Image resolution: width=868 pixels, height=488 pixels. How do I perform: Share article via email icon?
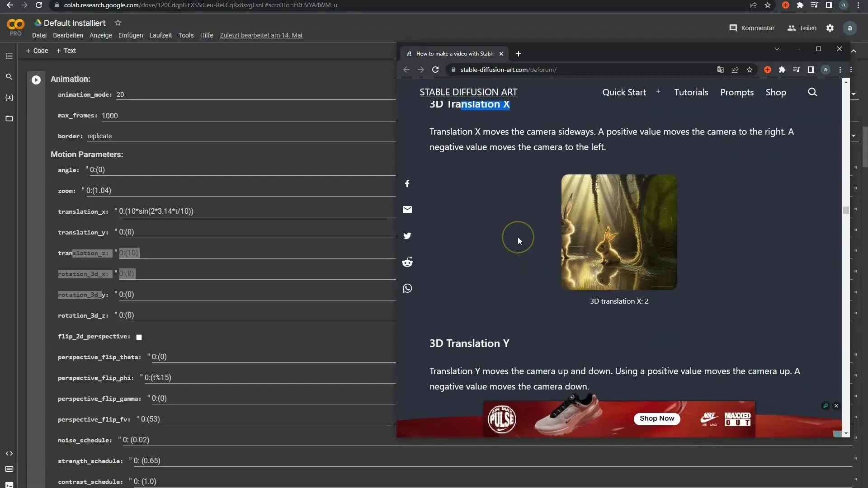pyautogui.click(x=407, y=210)
